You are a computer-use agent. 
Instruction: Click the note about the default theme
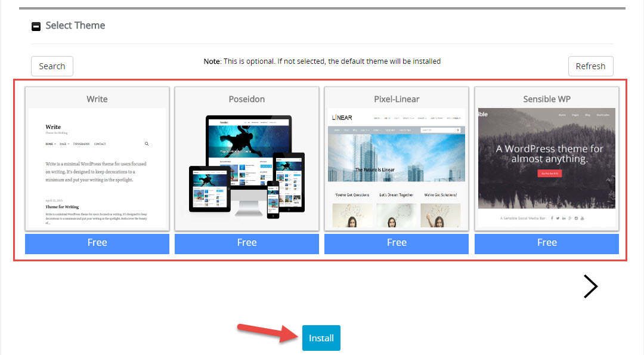point(322,61)
